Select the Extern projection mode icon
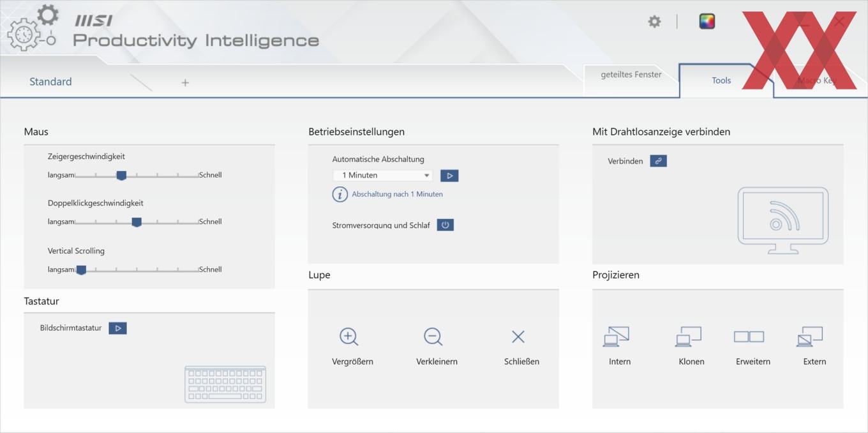 [x=810, y=337]
